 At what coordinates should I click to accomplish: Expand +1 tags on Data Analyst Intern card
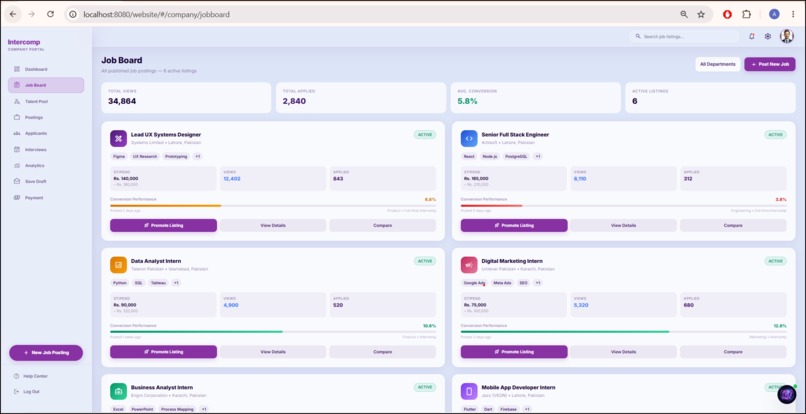pyautogui.click(x=176, y=283)
